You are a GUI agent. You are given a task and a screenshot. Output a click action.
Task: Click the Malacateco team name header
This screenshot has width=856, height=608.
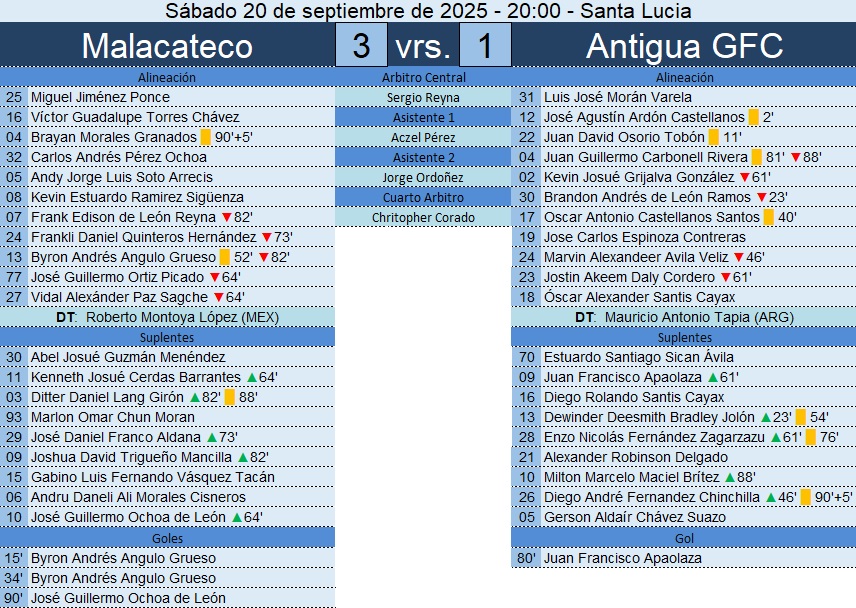pos(167,45)
